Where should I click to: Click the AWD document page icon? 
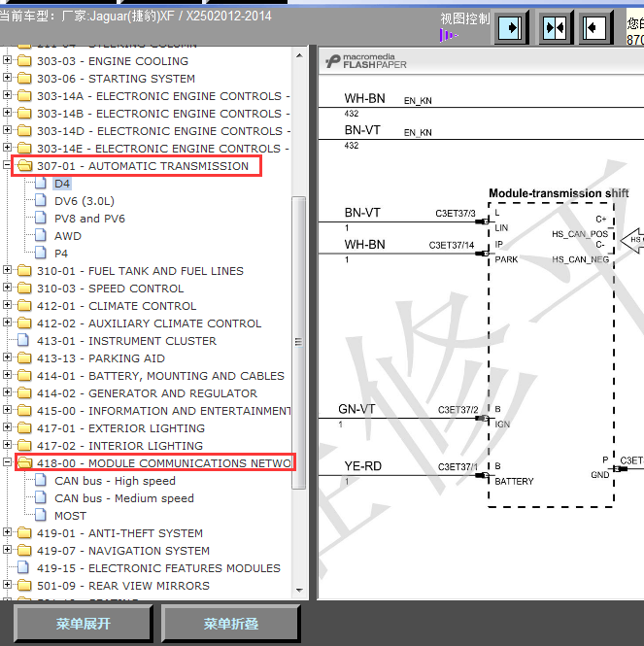[x=41, y=236]
